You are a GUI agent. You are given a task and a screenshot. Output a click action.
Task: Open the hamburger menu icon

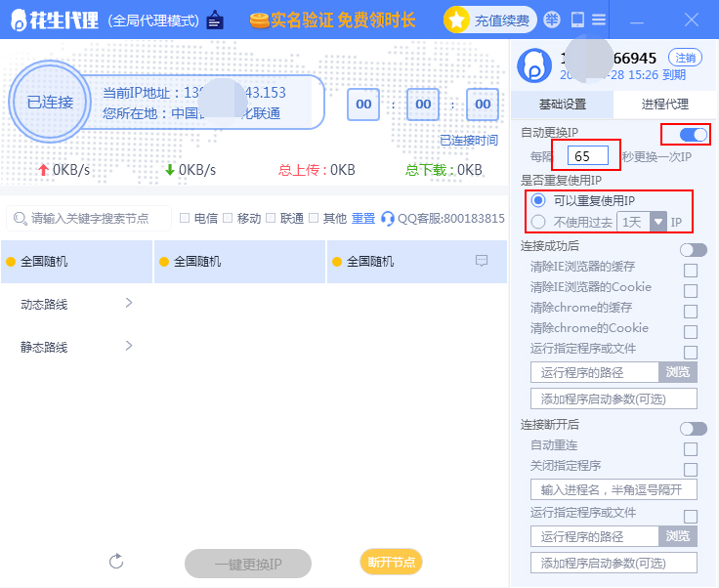tap(599, 20)
